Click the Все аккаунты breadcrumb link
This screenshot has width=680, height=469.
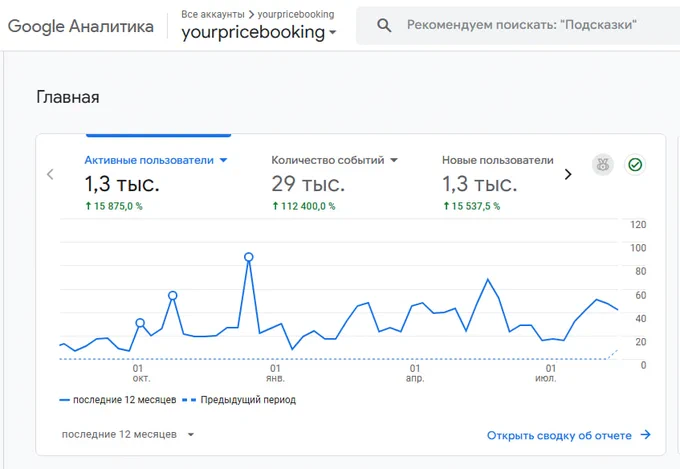213,14
